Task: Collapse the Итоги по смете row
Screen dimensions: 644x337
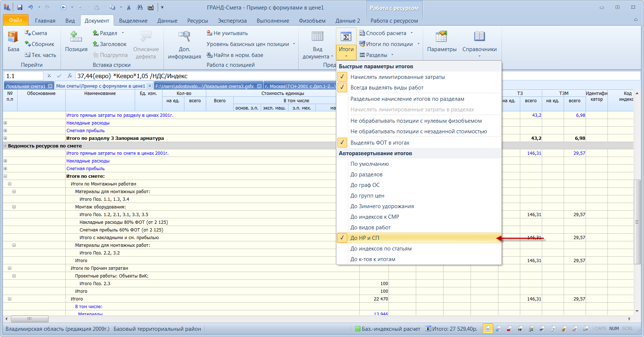Action: click(5, 176)
